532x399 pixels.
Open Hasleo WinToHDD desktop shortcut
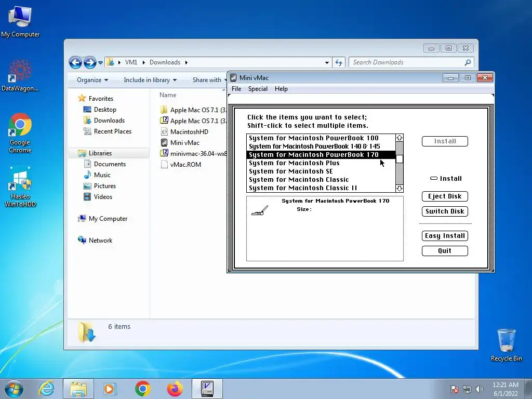[20, 187]
